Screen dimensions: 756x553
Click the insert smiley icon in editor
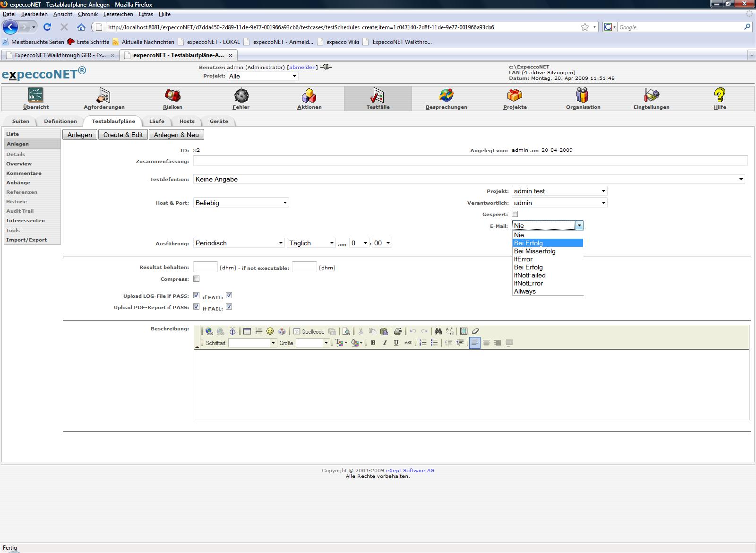tap(270, 331)
